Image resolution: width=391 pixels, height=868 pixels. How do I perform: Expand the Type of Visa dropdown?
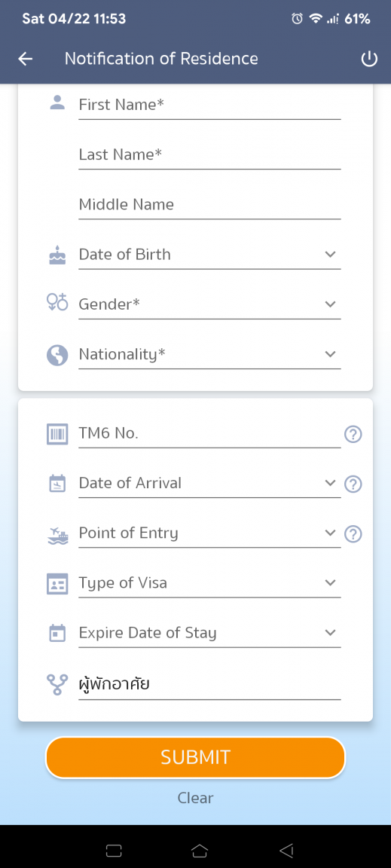209,583
